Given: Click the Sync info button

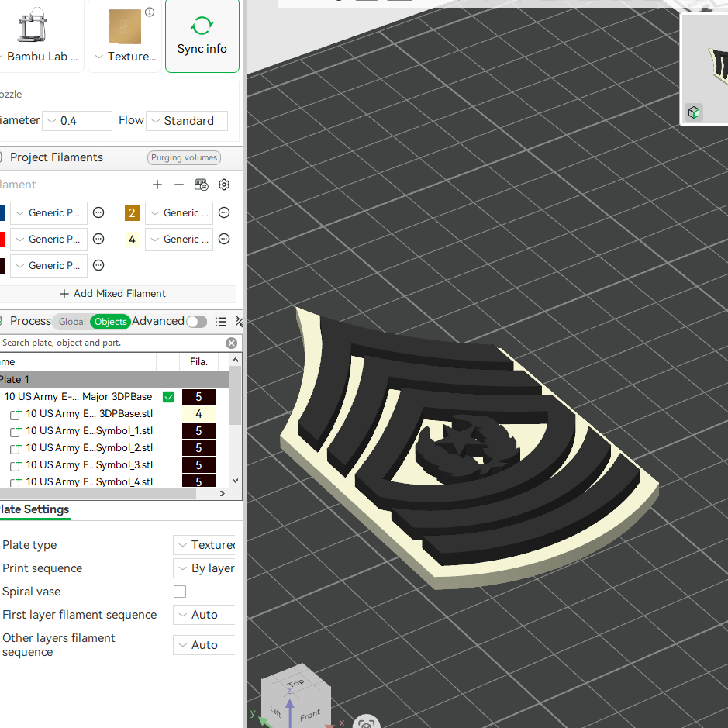Looking at the screenshot, I should tap(202, 36).
